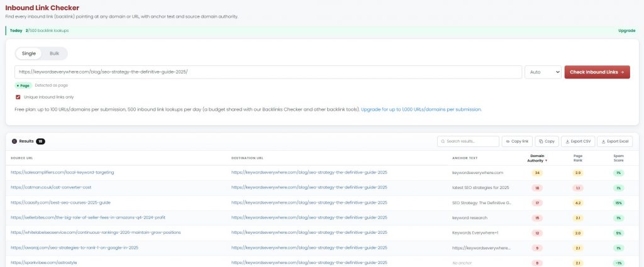This screenshot has width=644, height=267.
Task: Open sparkvibes.com/astrostyle source link
Action: point(44,263)
